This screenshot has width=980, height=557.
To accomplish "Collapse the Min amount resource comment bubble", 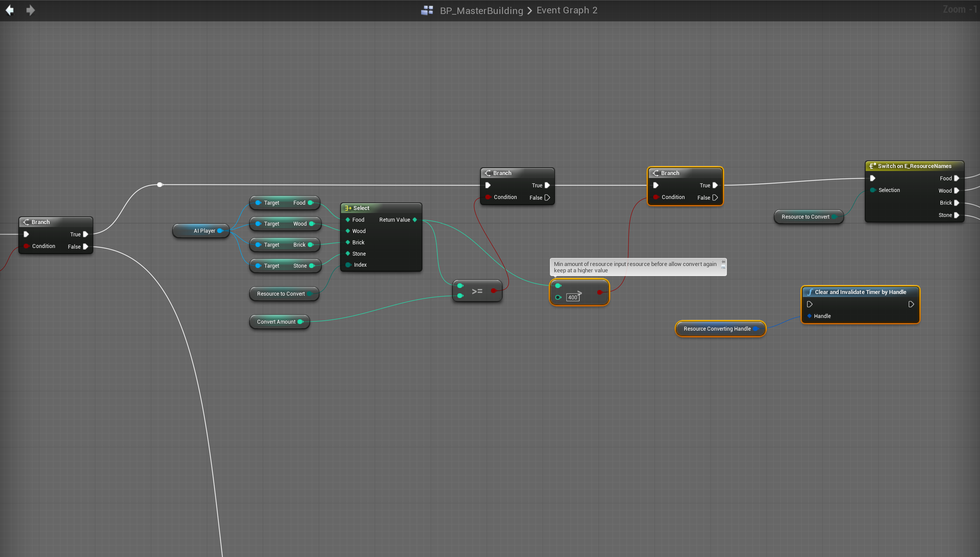I will [x=724, y=267].
